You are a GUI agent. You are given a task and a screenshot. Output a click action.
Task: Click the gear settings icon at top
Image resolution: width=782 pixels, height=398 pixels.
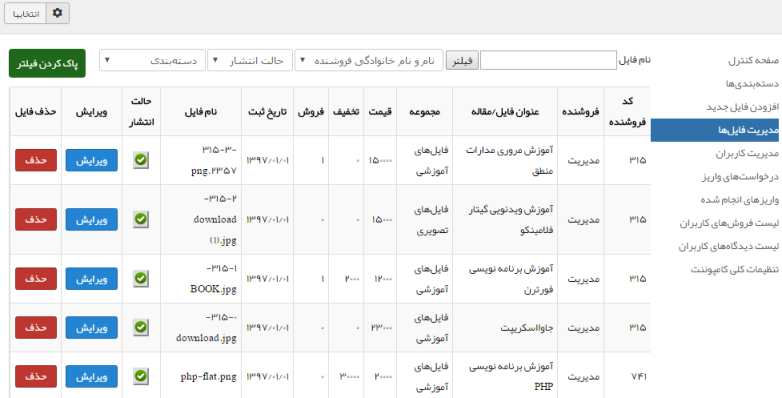click(57, 13)
